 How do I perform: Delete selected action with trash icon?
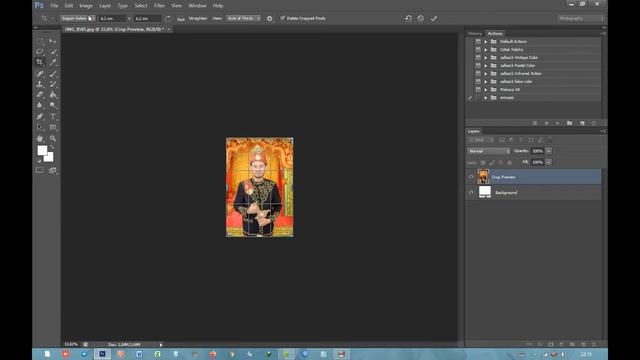pyautogui.click(x=593, y=123)
